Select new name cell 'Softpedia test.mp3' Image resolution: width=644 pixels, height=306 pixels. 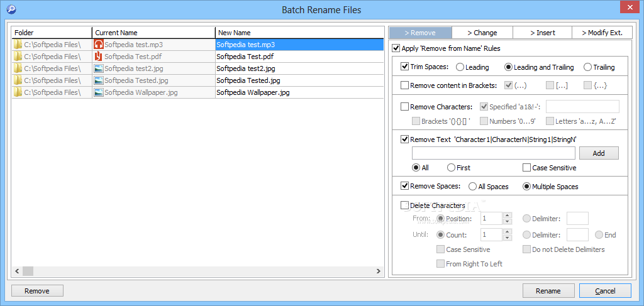(x=299, y=45)
